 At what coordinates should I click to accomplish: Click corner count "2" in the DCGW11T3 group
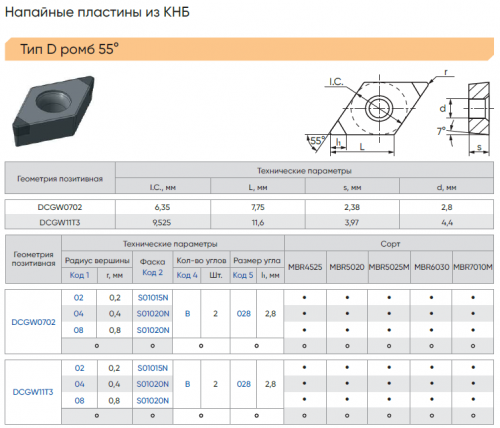tap(215, 384)
